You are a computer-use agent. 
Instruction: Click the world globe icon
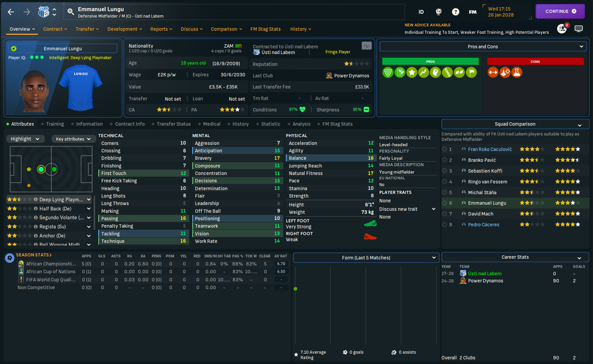(439, 12)
